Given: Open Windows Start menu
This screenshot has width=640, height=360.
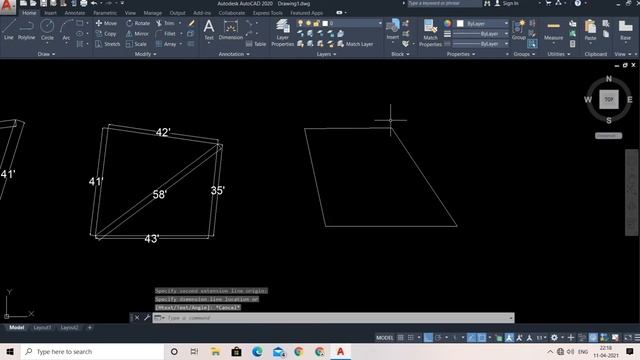Looking at the screenshot, I should (10, 351).
